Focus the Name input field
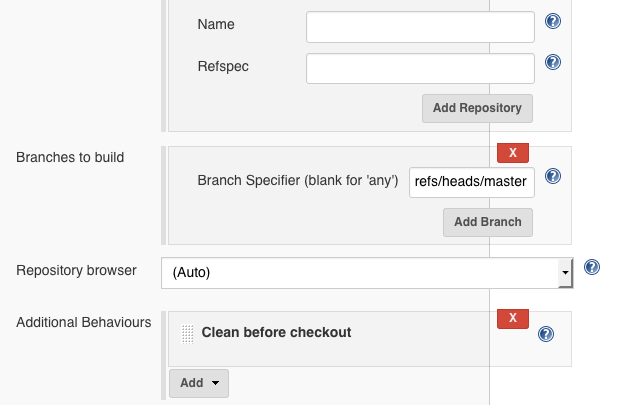Image resolution: width=637 pixels, height=405 pixels. pyautogui.click(x=420, y=27)
